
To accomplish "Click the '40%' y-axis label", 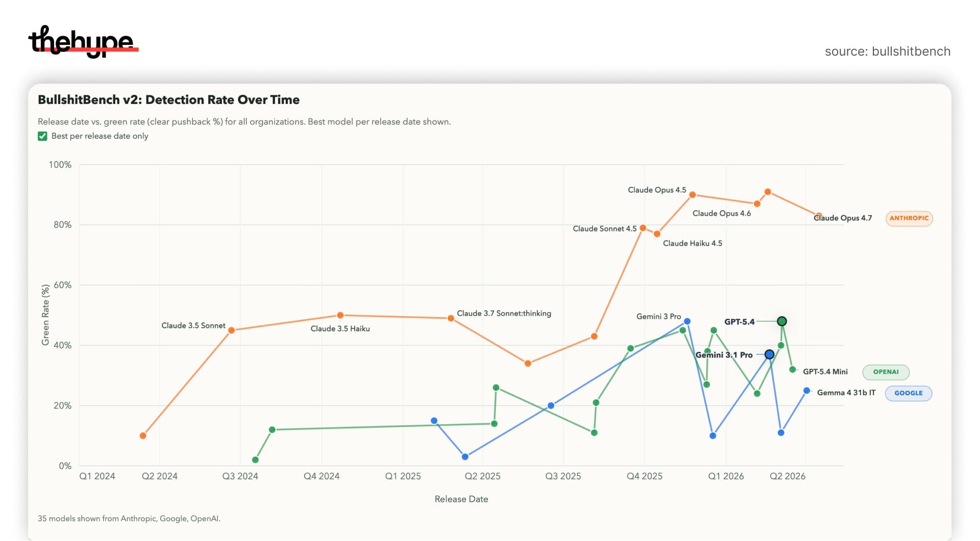I will (63, 345).
